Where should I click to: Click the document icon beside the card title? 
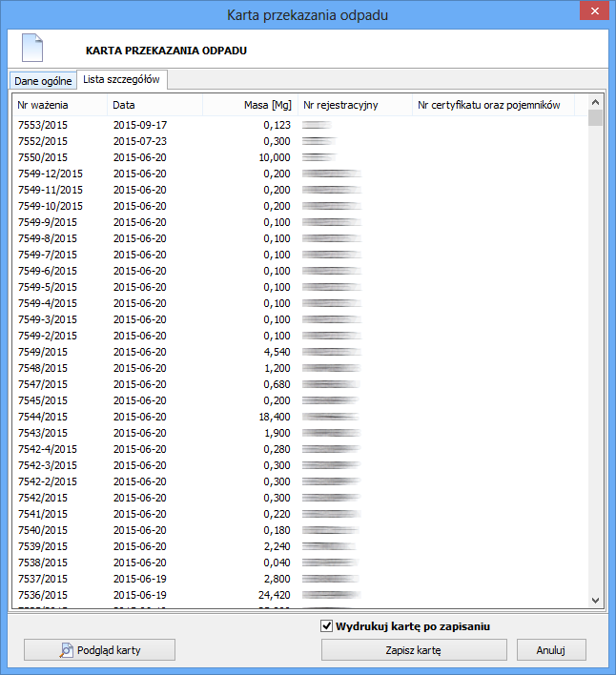32,49
